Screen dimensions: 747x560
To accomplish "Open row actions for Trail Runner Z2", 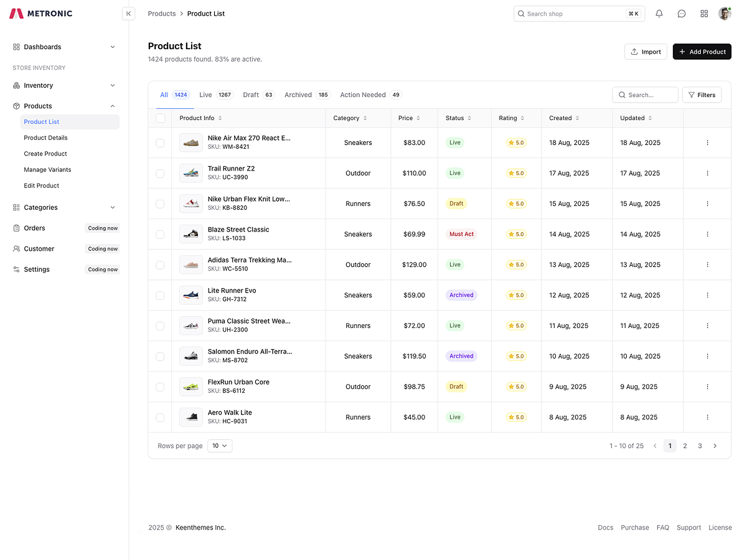I will click(x=707, y=174).
